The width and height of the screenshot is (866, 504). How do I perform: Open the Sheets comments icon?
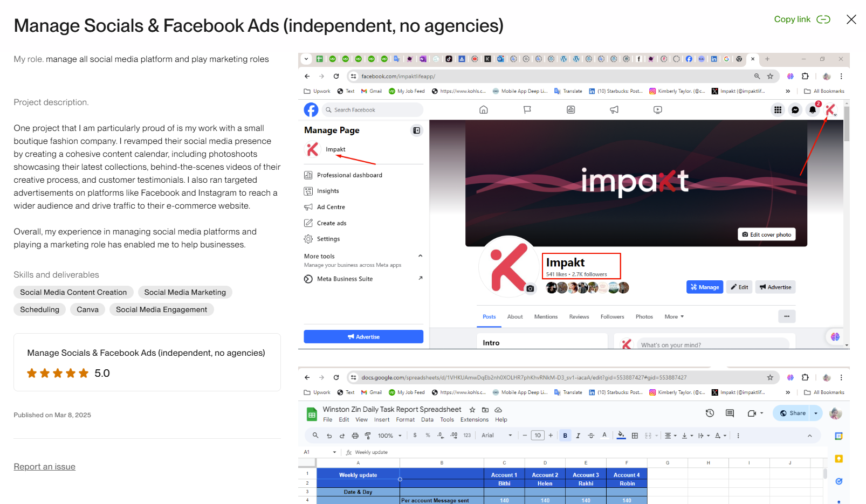click(730, 413)
